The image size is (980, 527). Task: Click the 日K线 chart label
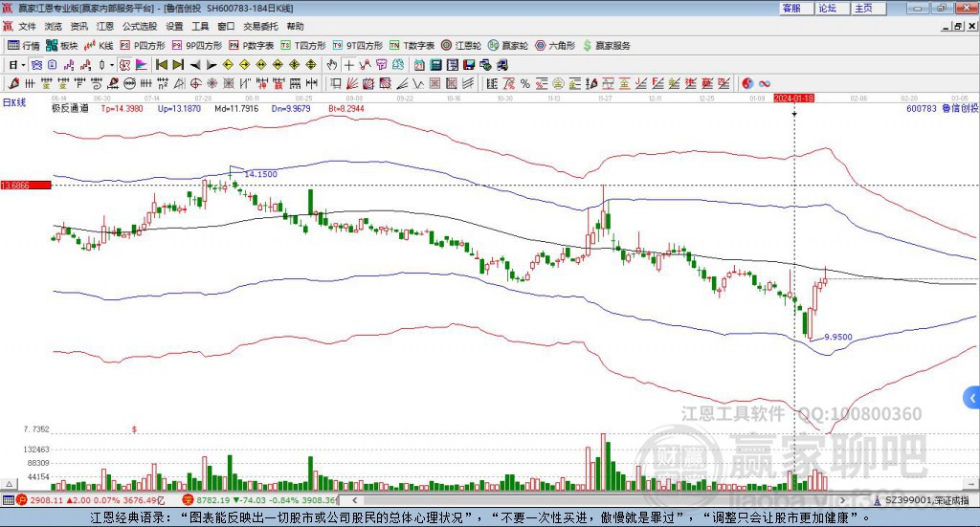coord(13,102)
